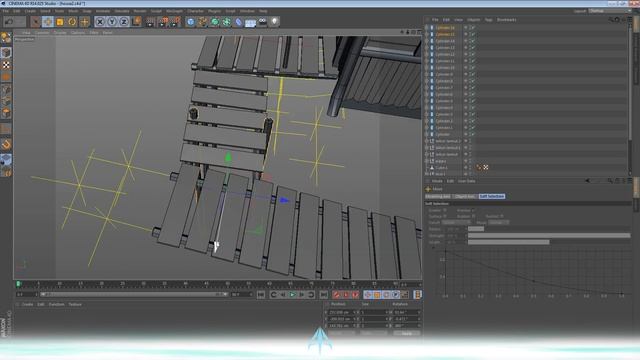The width and height of the screenshot is (640, 360).
Task: Click the Make Editable icon in left palette
Action: pos(6,38)
